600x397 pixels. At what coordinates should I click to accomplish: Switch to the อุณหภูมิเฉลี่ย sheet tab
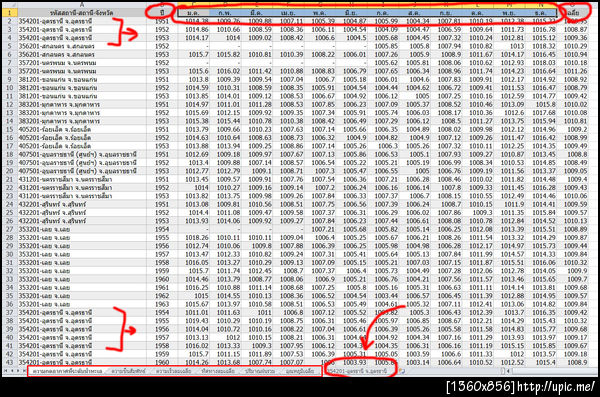[300, 371]
